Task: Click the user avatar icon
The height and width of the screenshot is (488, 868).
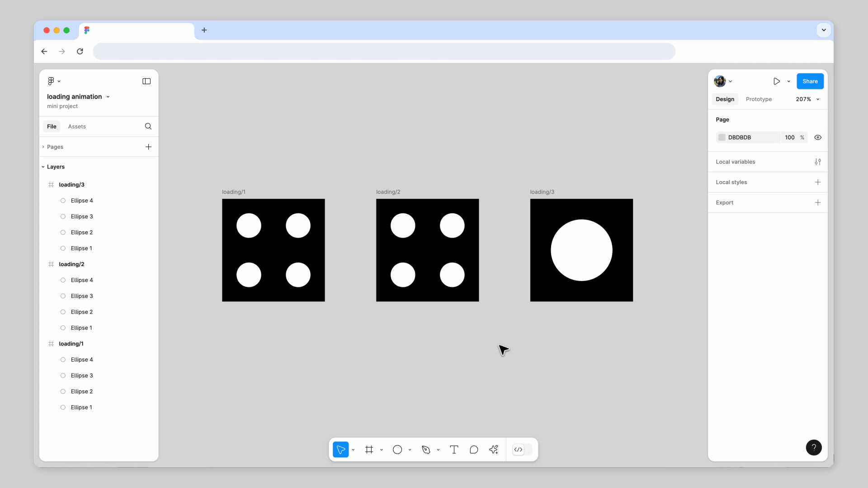Action: coord(720,81)
